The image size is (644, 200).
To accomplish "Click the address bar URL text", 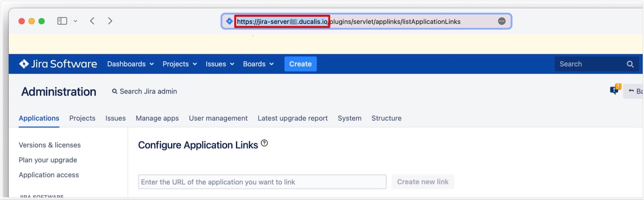I will 349,22.
